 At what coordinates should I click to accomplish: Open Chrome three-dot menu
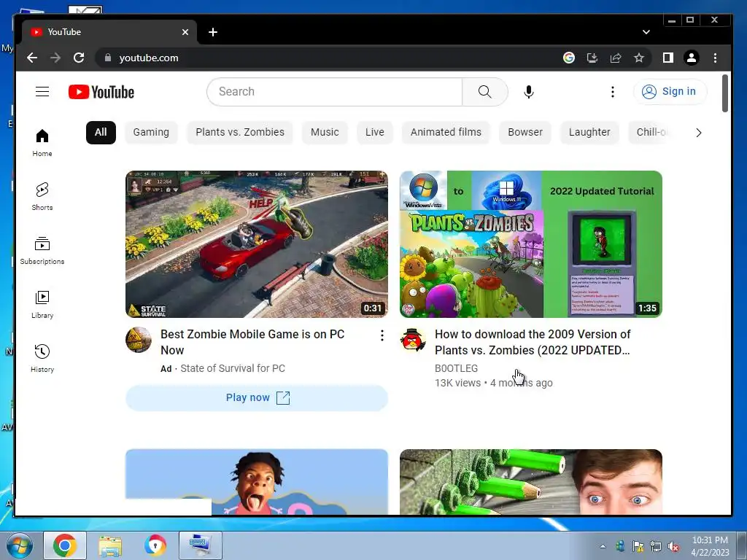pos(715,58)
